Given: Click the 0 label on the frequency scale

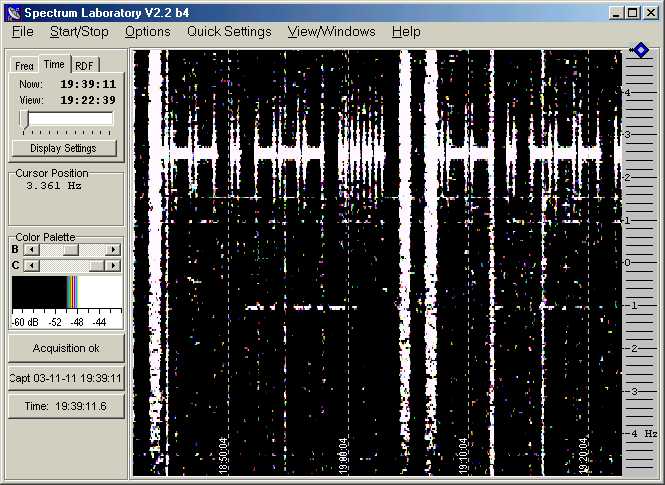Looking at the screenshot, I should point(628,263).
